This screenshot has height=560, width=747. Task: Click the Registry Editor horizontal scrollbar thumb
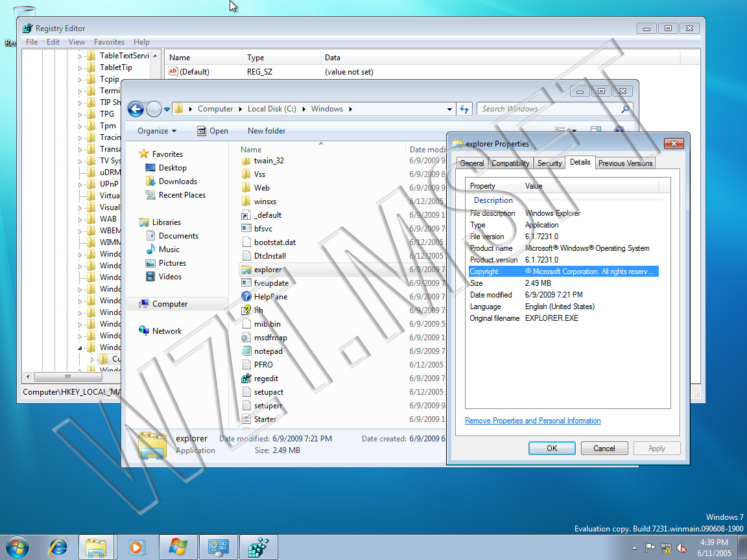pos(68,377)
